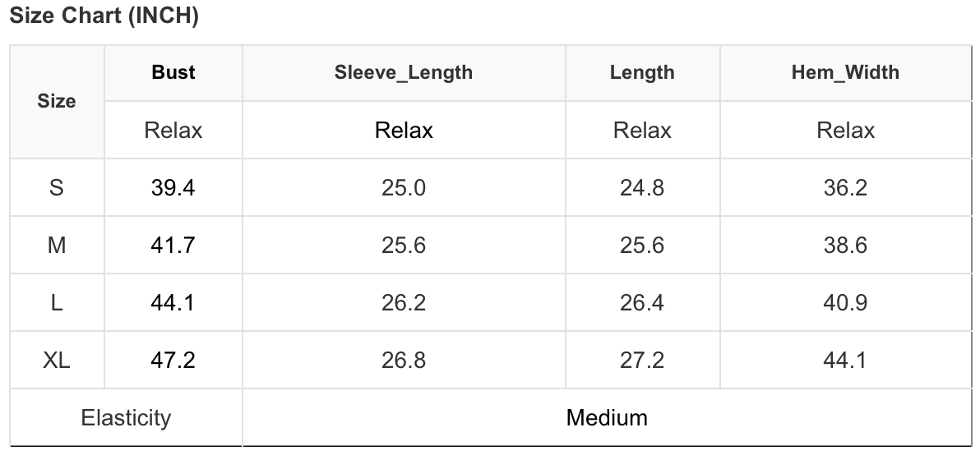This screenshot has height=455, width=980.
Task: Select the Size header cell
Action: pyautogui.click(x=57, y=101)
